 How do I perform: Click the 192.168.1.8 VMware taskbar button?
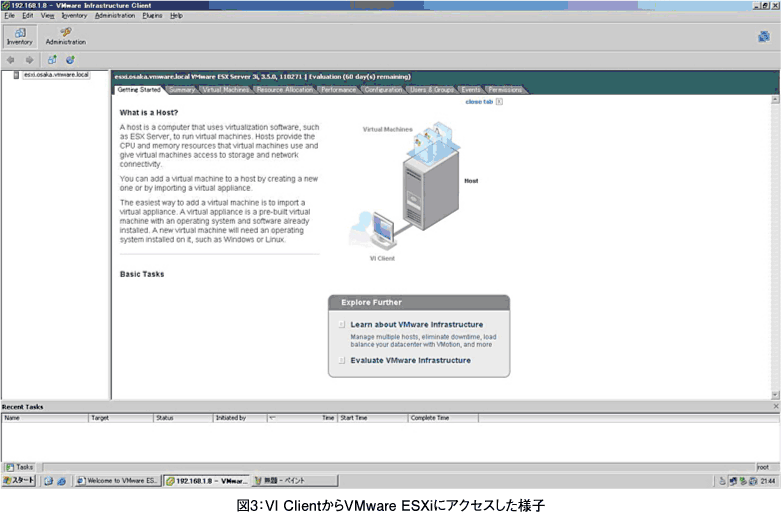click(x=207, y=481)
